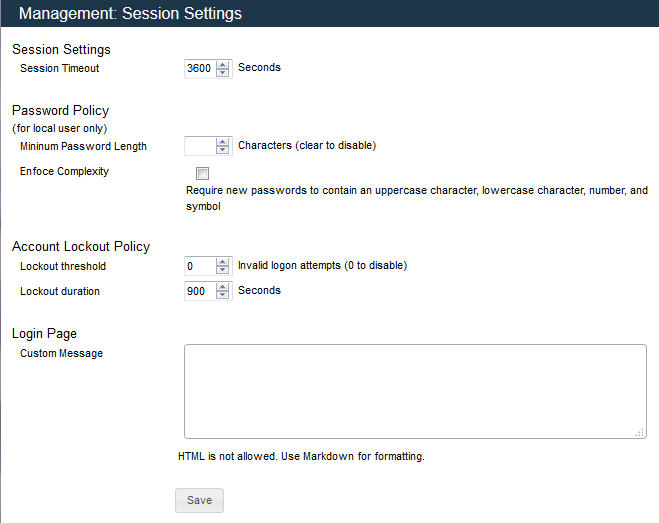This screenshot has height=523, width=659.
Task: Click the Session Timeout value field
Action: [199, 69]
